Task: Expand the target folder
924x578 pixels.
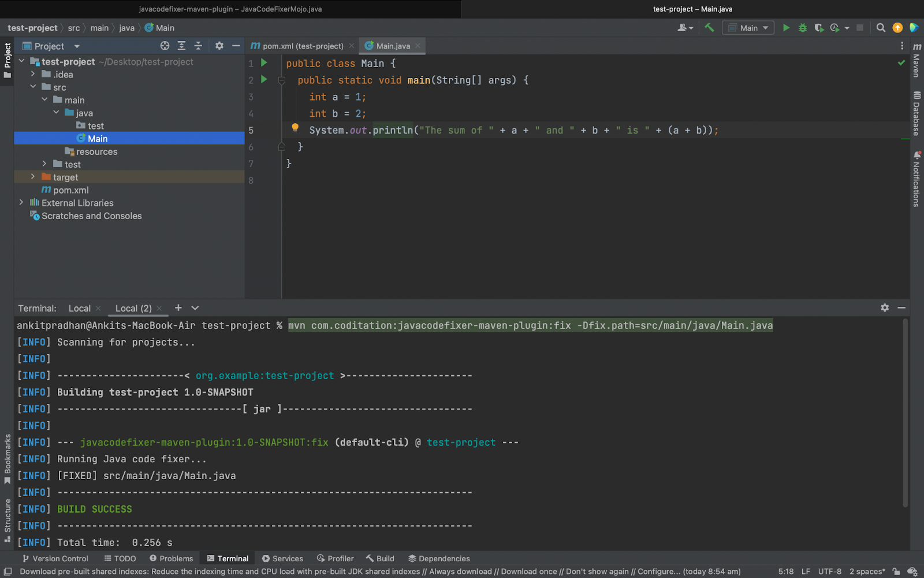Action: 33,177
